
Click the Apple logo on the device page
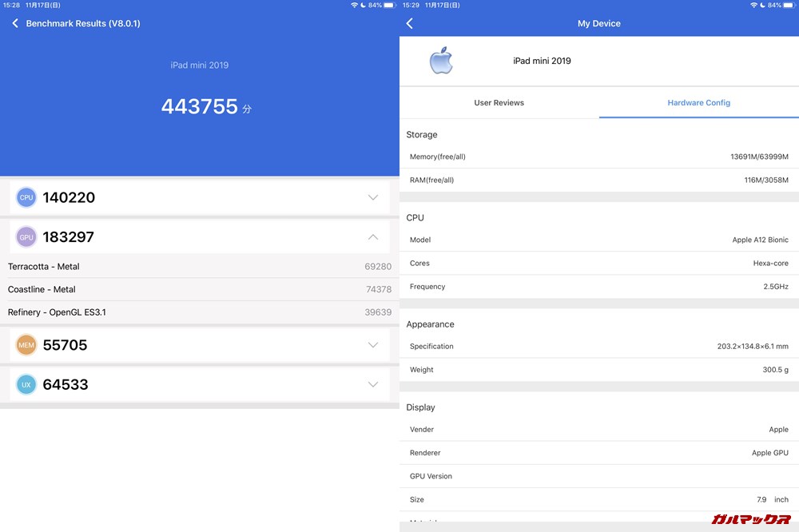pos(441,60)
